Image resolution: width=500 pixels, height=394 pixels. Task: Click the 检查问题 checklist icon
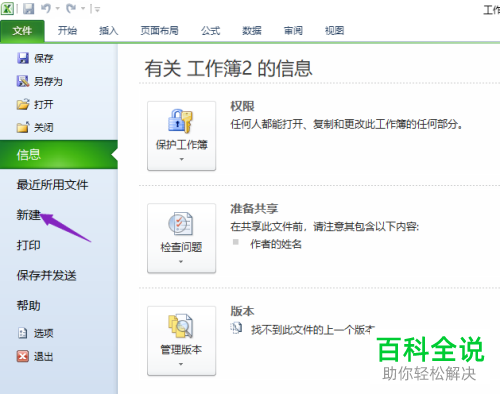pyautogui.click(x=180, y=224)
